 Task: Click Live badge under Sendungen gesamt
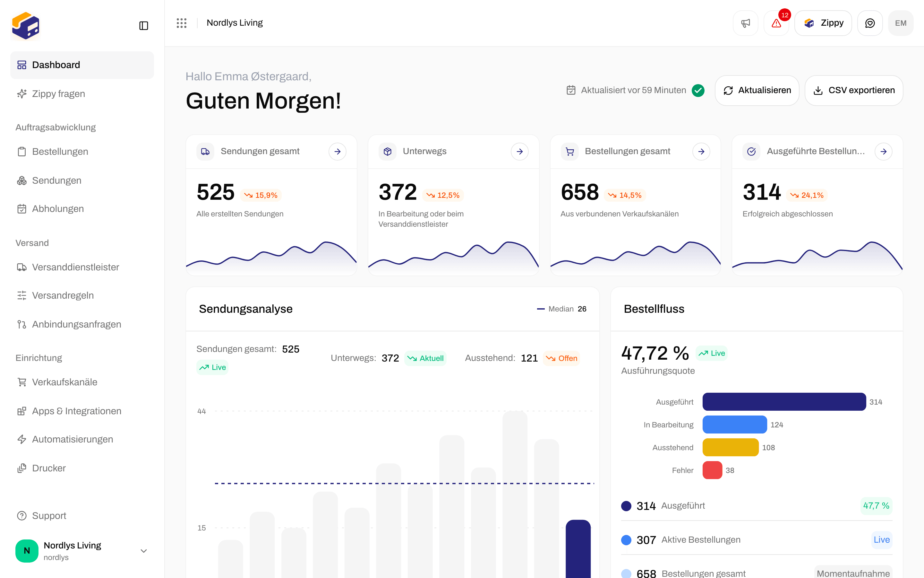[x=212, y=367]
